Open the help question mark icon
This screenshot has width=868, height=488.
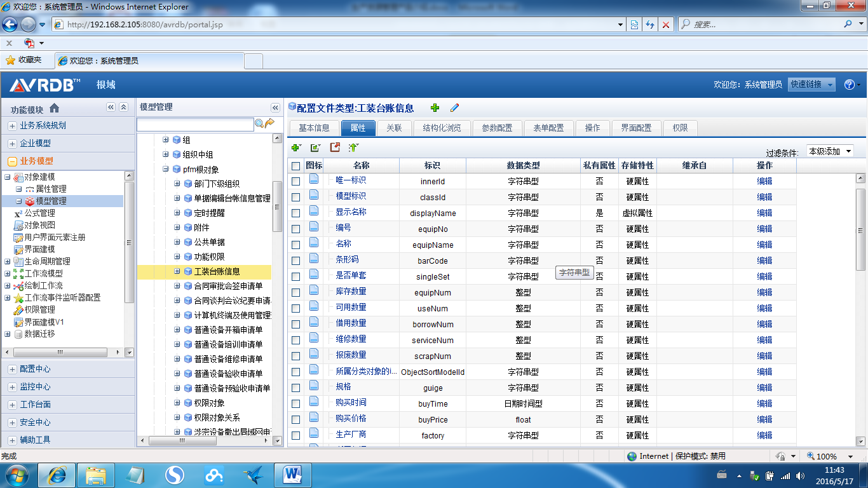(849, 85)
